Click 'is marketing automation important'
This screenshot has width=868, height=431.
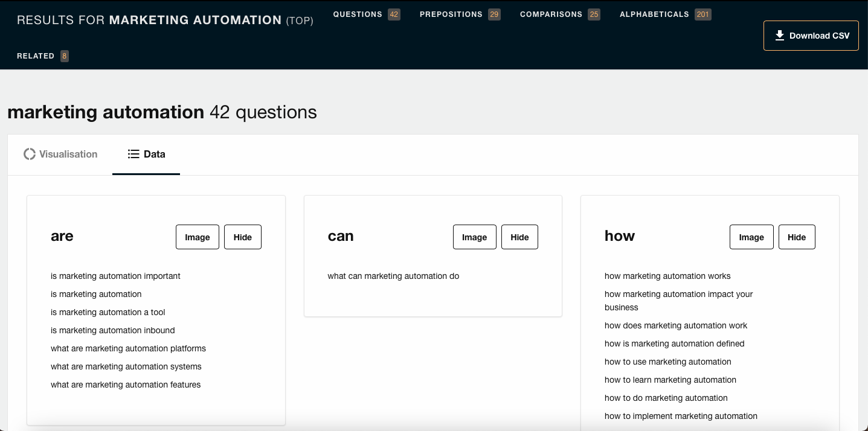click(115, 276)
